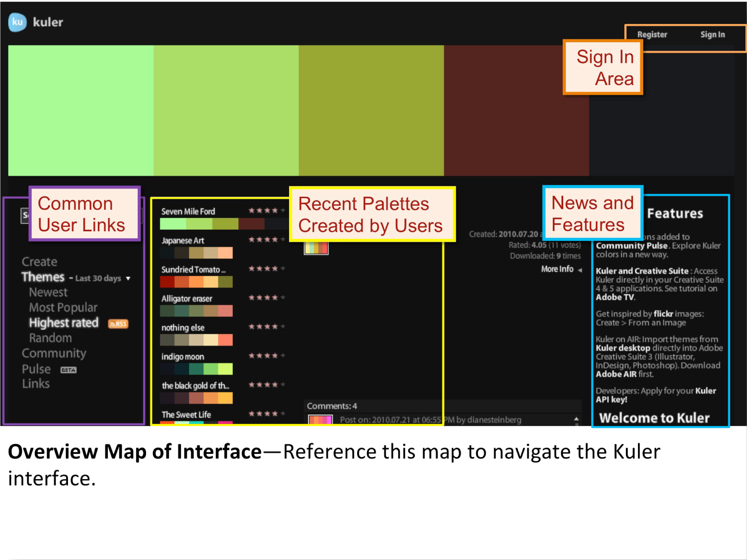Select the Sundried Tomato theme
The width and height of the screenshot is (747, 560).
pos(193,269)
